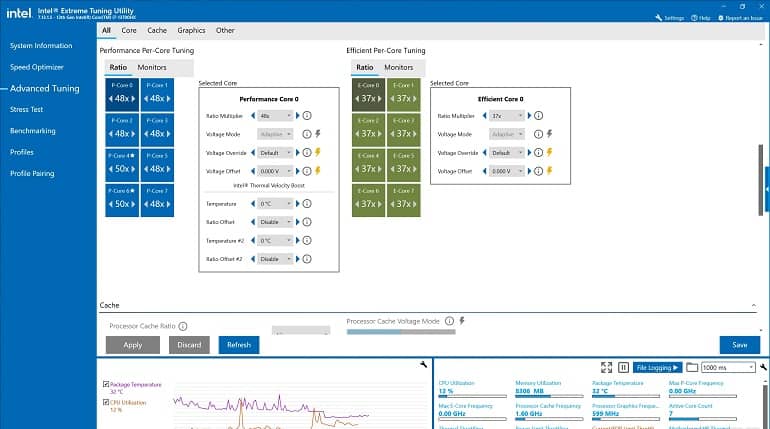Open info for Temperature #2
Viewport: 770px width, 429px height.
point(307,241)
